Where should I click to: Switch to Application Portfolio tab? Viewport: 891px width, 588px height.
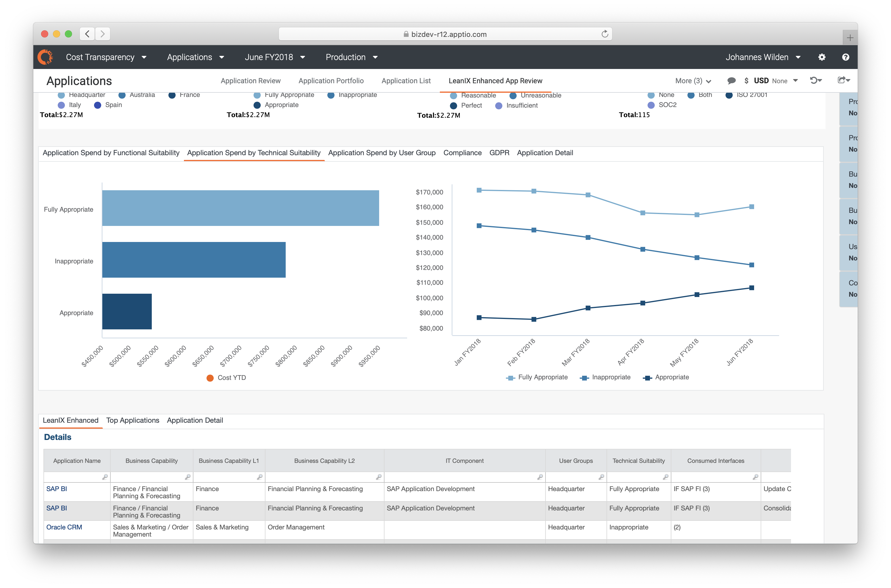331,81
